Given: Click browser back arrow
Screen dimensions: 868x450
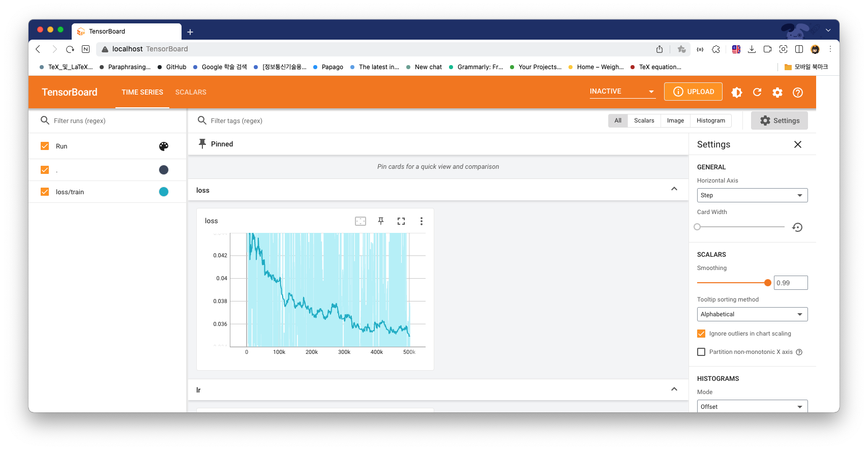Looking at the screenshot, I should tap(38, 49).
